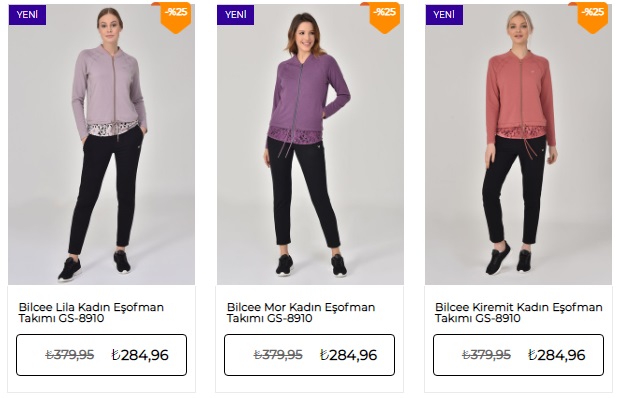
Task: Click the price box of Kiremit tracksuit
Action: pos(518,355)
